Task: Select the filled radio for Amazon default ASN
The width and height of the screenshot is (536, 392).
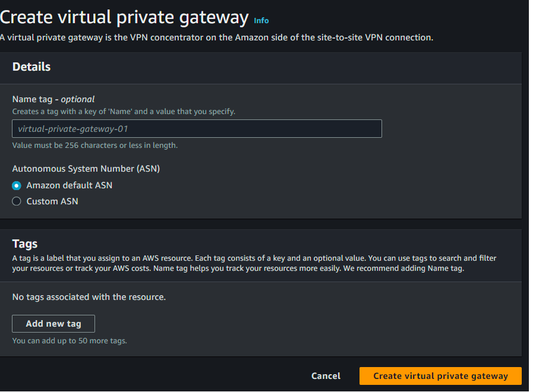Action: pyautogui.click(x=17, y=185)
